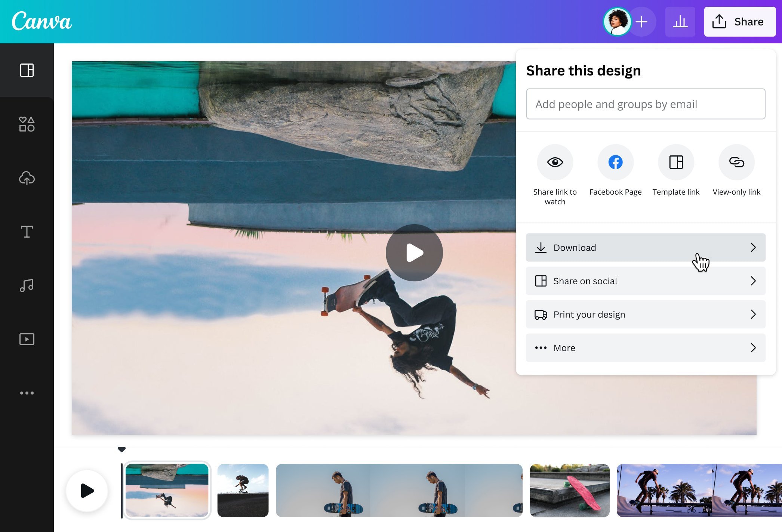Screen dimensions: 782x532
Task: Choose Print your design from the share menu
Action: 645,314
